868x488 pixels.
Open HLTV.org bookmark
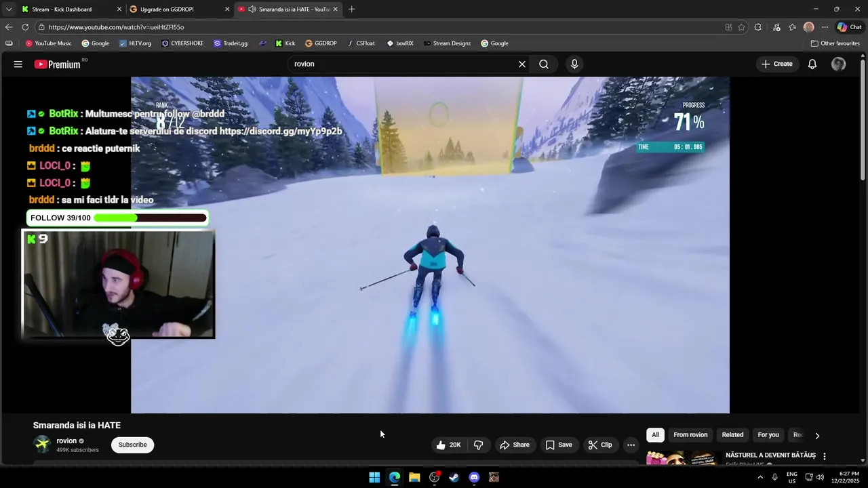coord(135,43)
